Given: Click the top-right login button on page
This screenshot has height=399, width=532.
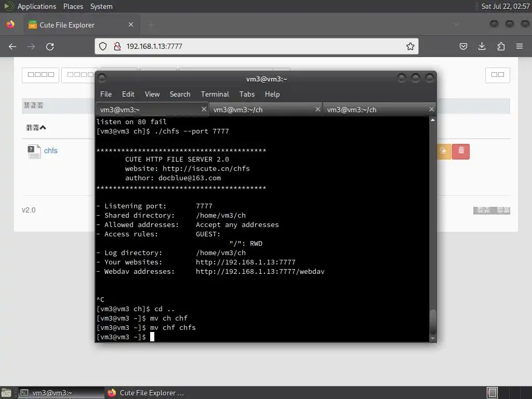Looking at the screenshot, I should pyautogui.click(x=498, y=75).
